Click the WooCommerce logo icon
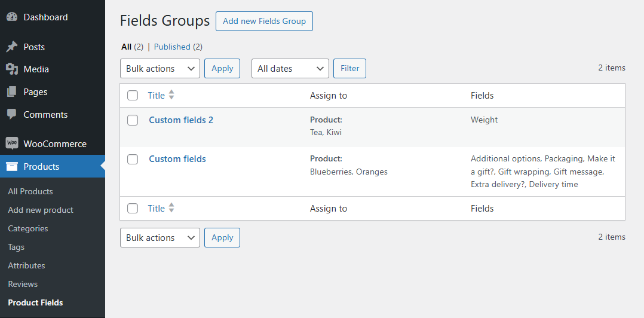Screen dimensions: 644x318 12,144
